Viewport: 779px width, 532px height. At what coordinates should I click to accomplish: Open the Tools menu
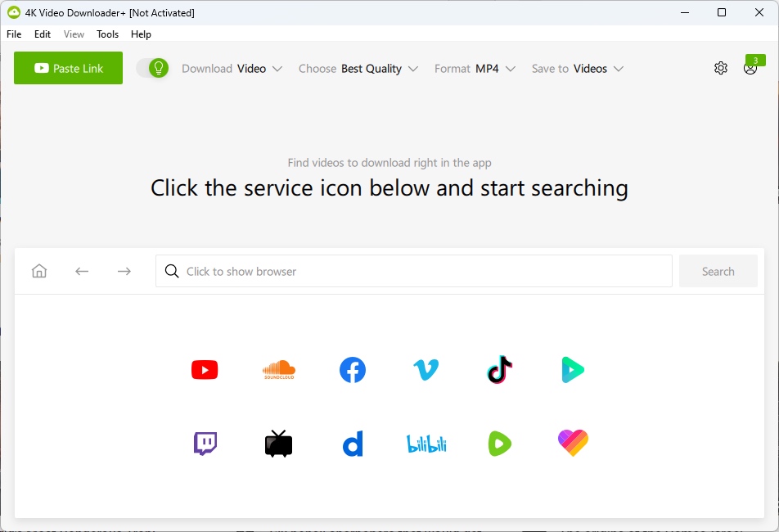pos(107,34)
